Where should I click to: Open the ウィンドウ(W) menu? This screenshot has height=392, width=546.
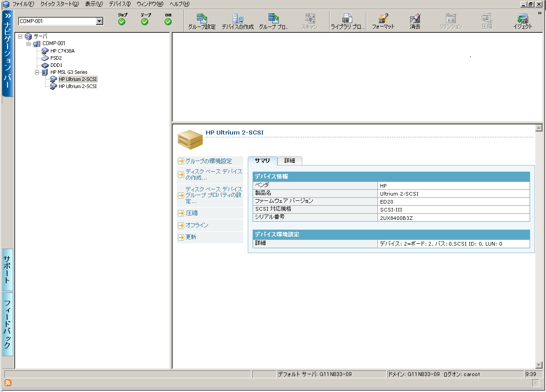pyautogui.click(x=150, y=4)
